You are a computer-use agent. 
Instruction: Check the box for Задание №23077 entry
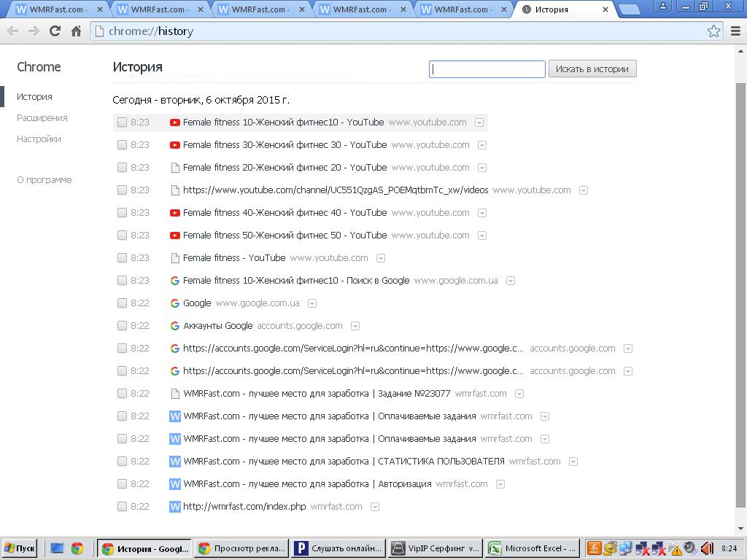click(122, 394)
